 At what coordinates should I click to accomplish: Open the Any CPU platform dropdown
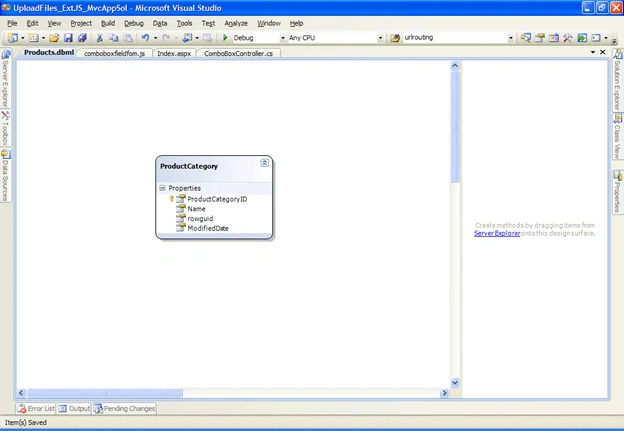[x=380, y=38]
